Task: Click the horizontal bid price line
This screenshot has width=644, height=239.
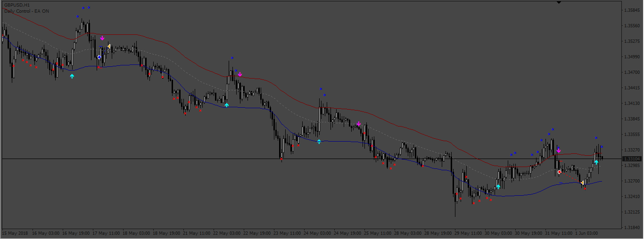Action: point(311,159)
